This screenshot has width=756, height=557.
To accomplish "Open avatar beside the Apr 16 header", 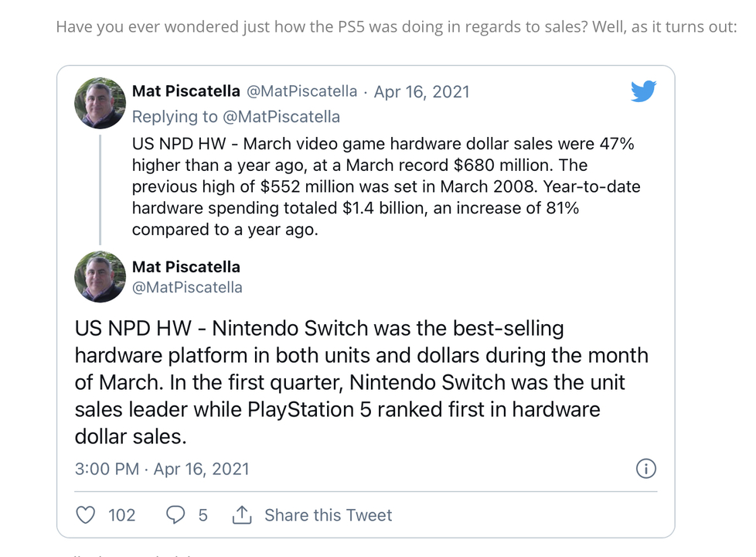I will click(x=100, y=103).
